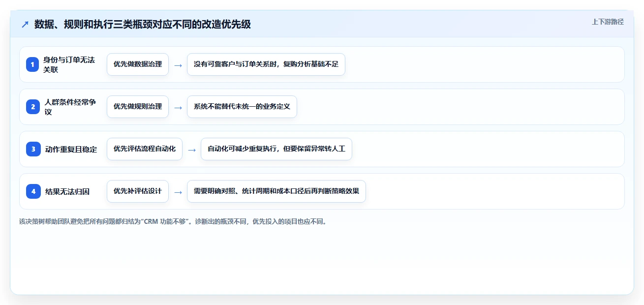Click the 优先评估流程自动化 box
Viewport: 644px width, 305px height.
145,149
